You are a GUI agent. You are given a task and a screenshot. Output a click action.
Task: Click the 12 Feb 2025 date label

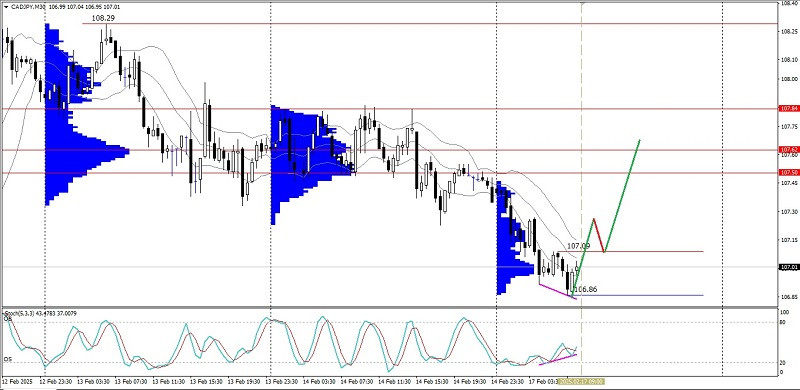tap(17, 381)
